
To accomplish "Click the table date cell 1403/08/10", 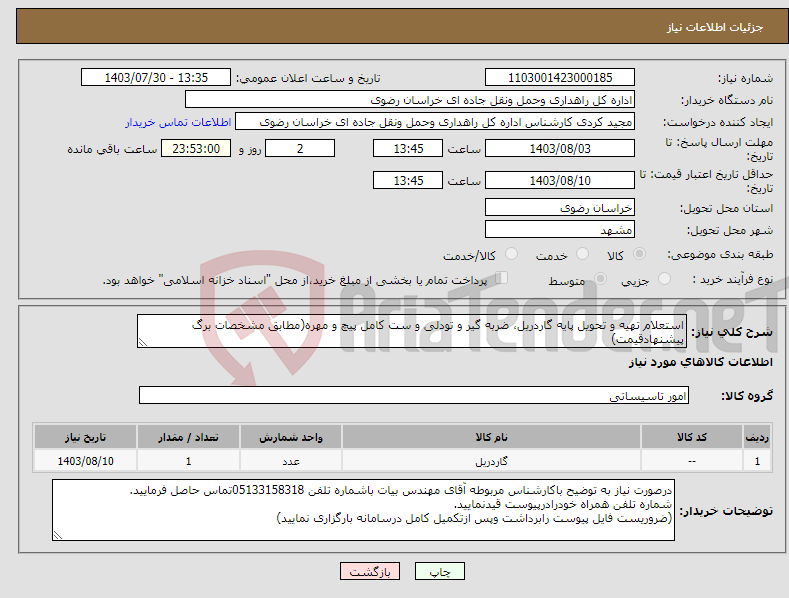I will pos(86,461).
